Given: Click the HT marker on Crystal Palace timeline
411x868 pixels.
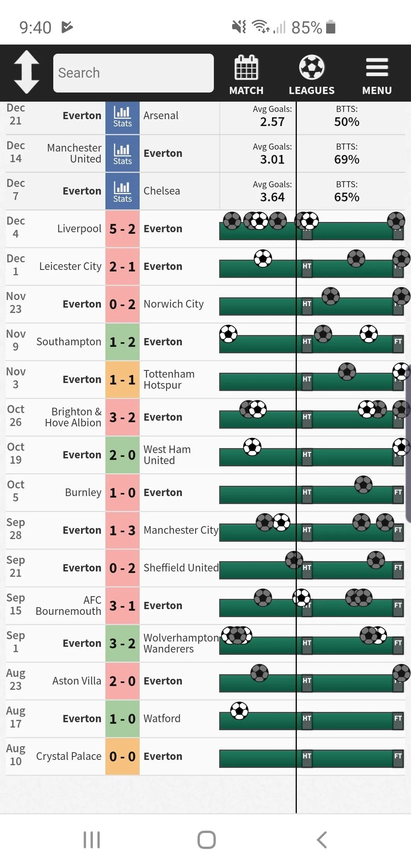Looking at the screenshot, I should (307, 756).
